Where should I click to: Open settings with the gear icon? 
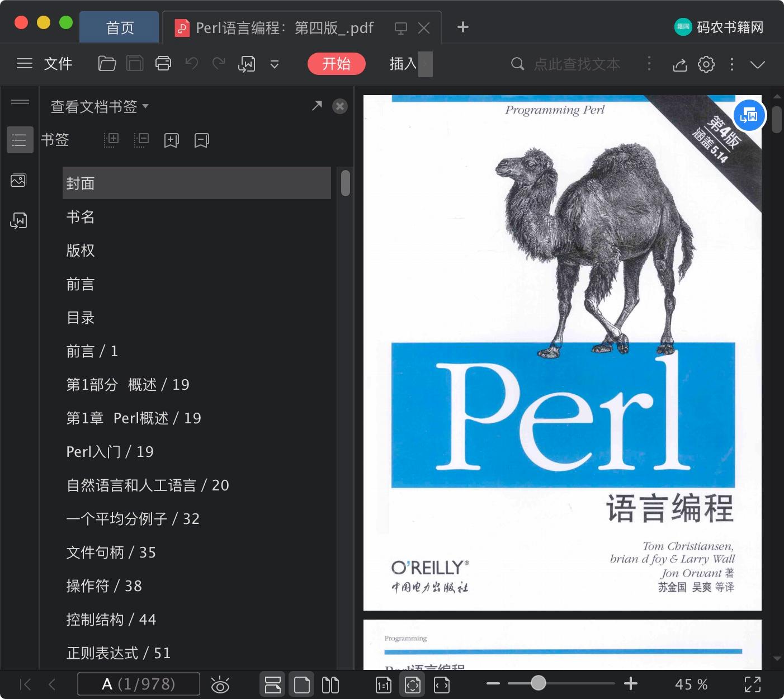pos(706,64)
